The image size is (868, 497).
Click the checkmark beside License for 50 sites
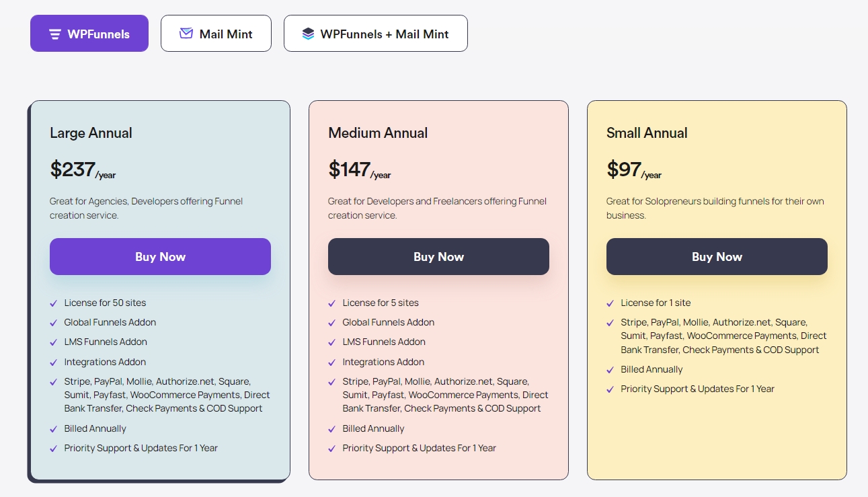pos(54,303)
